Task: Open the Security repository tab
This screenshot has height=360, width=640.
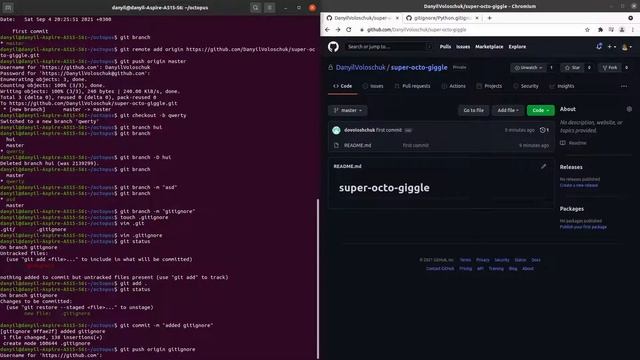Action: (x=526, y=86)
